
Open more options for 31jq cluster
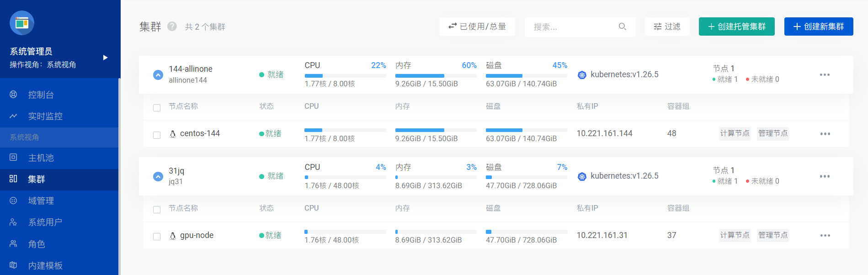pyautogui.click(x=825, y=176)
